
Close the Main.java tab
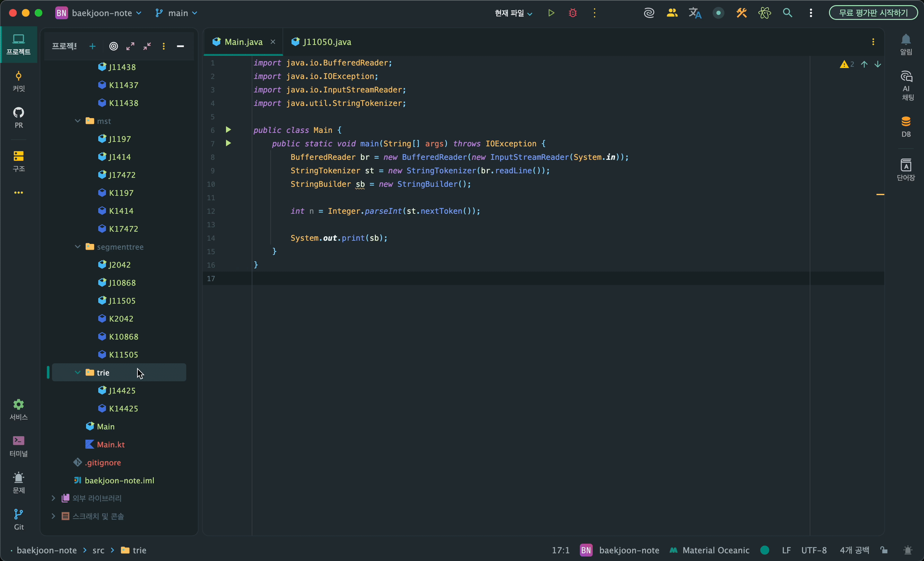pyautogui.click(x=273, y=42)
